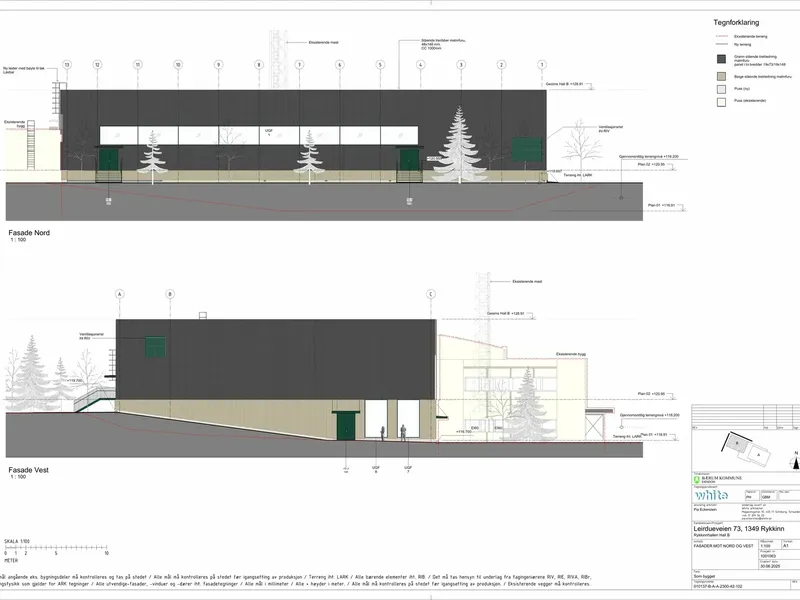Click the Pia Eckerstein architect name

[x=706, y=509]
